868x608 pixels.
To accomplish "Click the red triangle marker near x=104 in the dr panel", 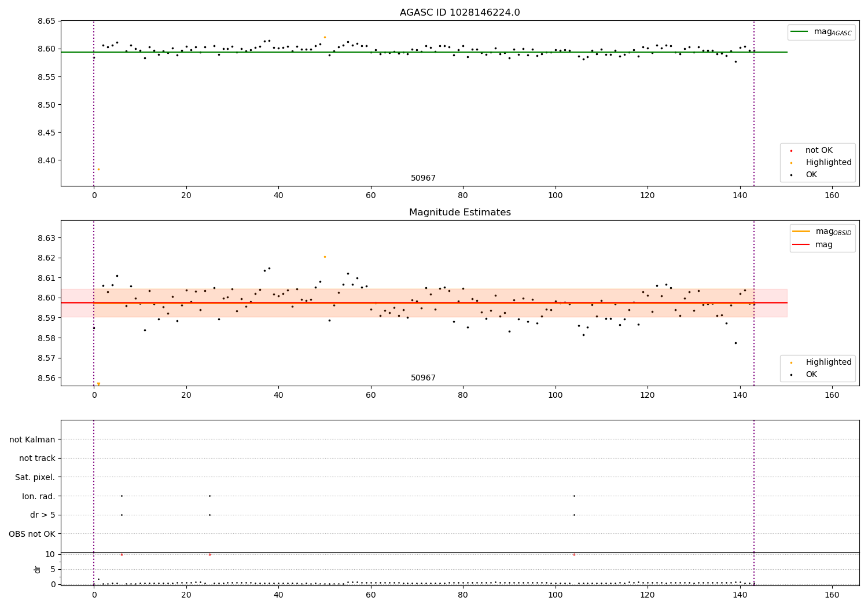I will pos(574,554).
